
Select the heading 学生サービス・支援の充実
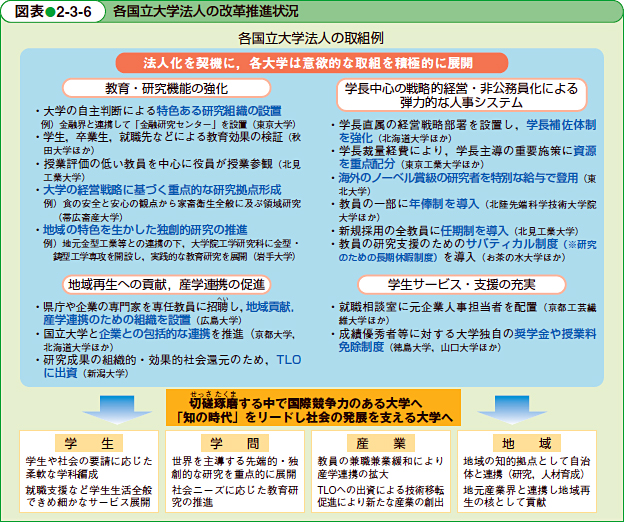point(462,284)
